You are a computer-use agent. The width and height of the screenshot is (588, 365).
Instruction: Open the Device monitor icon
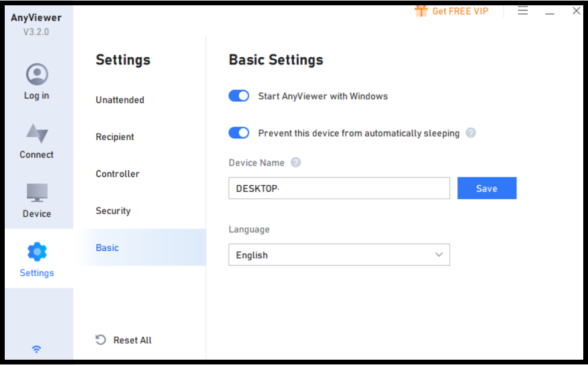coord(37,192)
